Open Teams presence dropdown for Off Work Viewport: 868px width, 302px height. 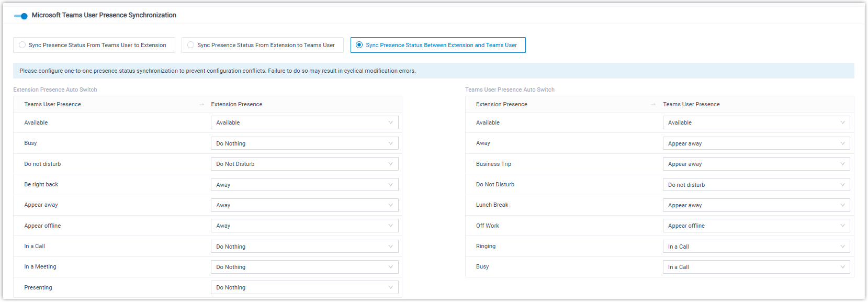(756, 226)
